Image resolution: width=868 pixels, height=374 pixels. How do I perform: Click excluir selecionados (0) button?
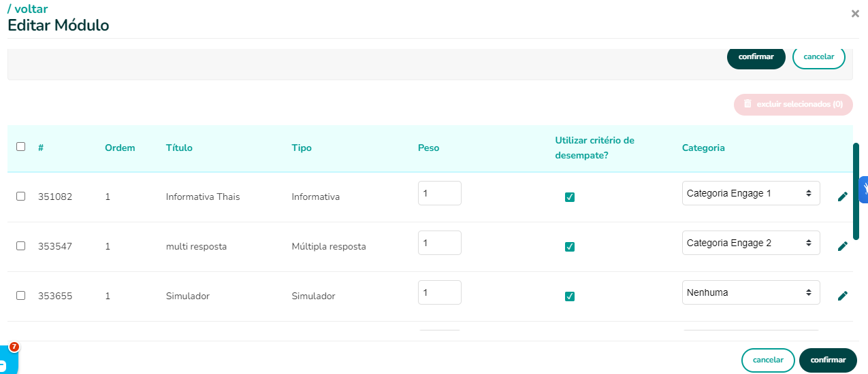coord(793,105)
